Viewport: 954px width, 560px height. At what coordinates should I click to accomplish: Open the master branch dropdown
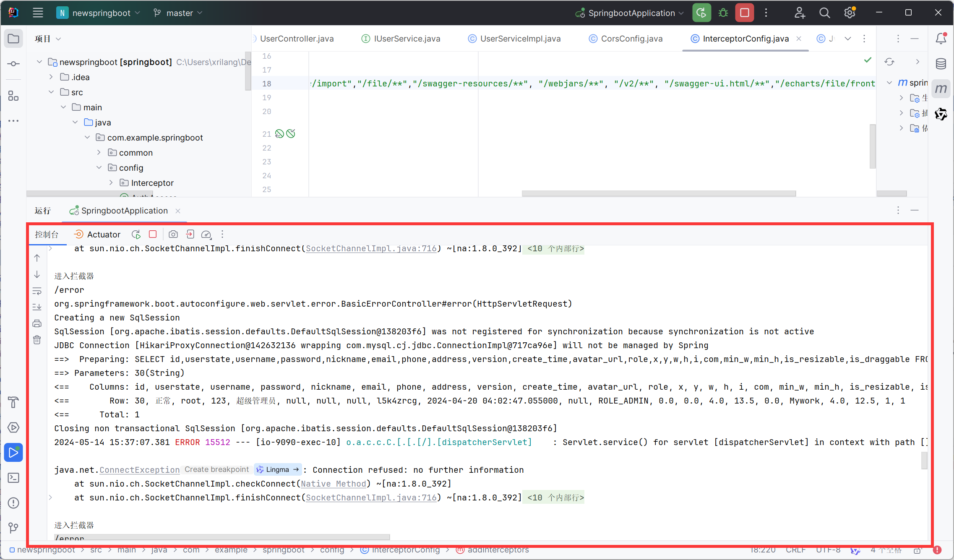[x=178, y=13]
